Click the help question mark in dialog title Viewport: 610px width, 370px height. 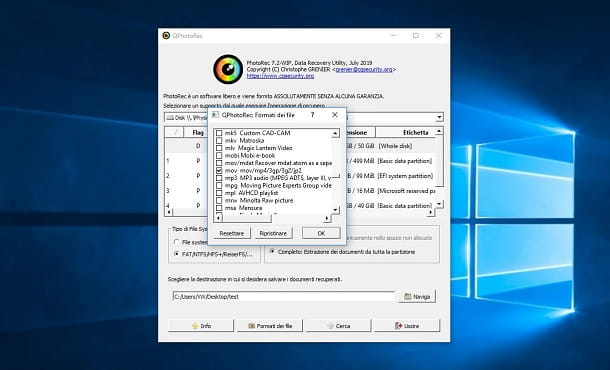tap(312, 115)
